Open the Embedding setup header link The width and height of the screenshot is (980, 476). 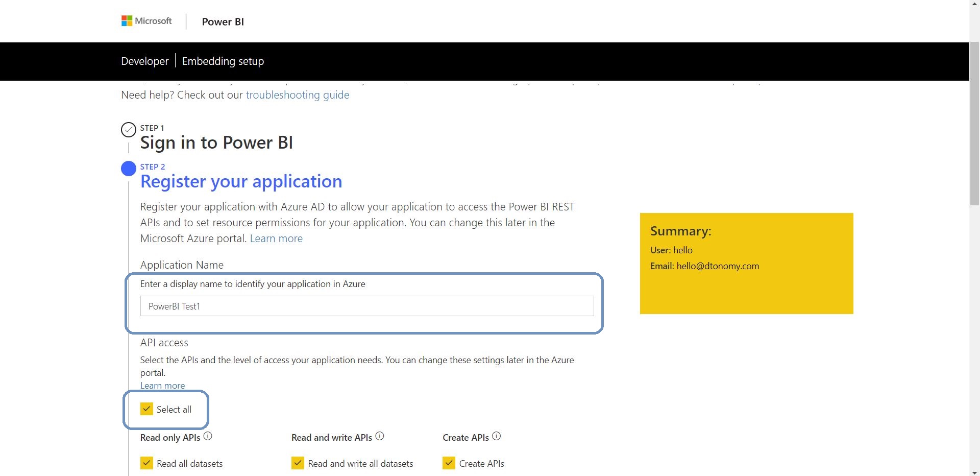pyautogui.click(x=223, y=61)
